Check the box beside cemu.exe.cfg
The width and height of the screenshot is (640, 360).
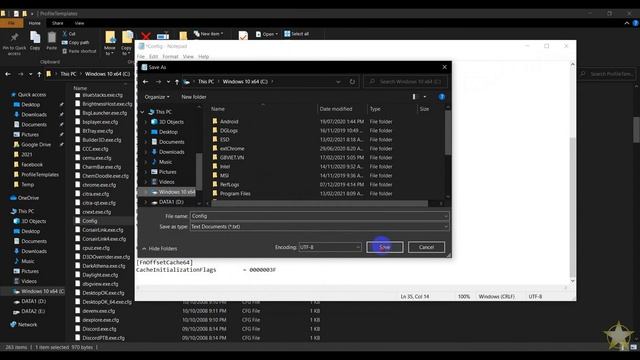coord(78,158)
